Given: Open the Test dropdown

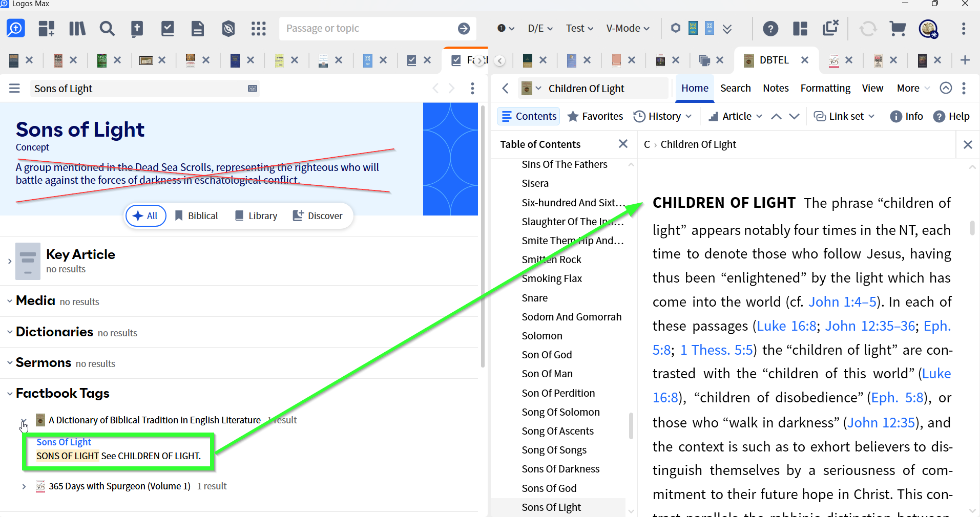Looking at the screenshot, I should click(579, 28).
